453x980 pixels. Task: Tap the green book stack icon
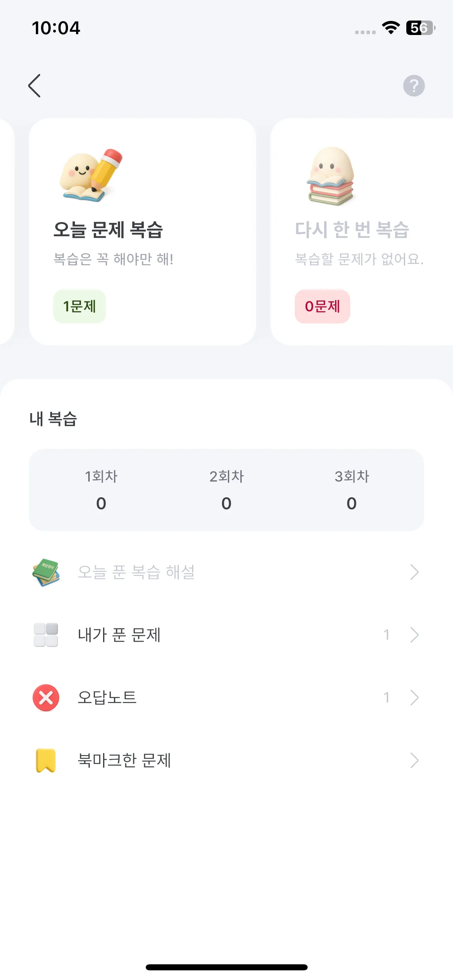coord(46,572)
